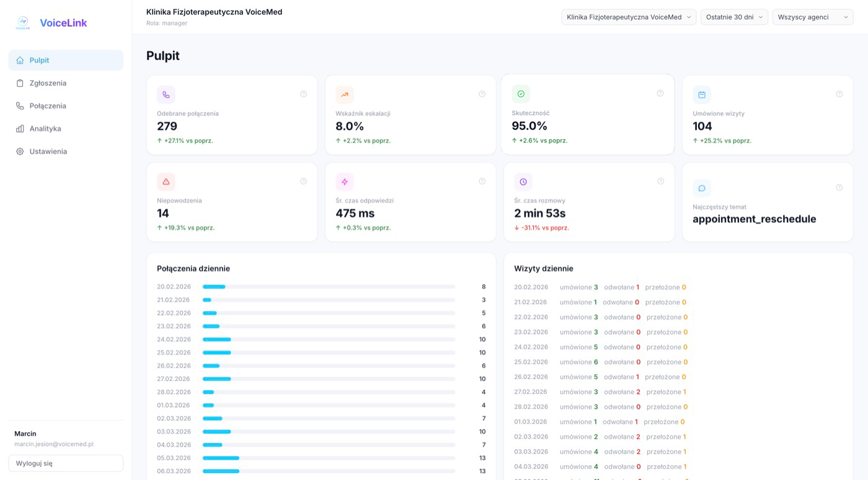Click the checkmark icon on Skuteczność card

521,94
